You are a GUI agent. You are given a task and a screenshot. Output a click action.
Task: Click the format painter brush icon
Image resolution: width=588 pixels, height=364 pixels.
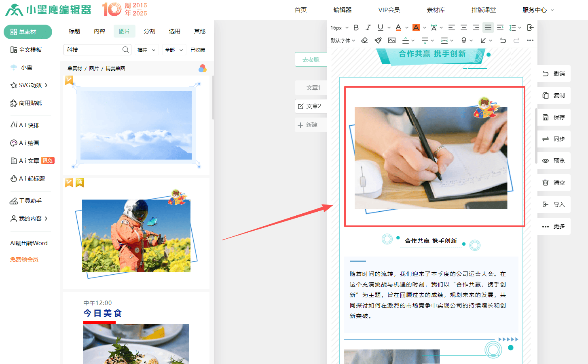378,40
